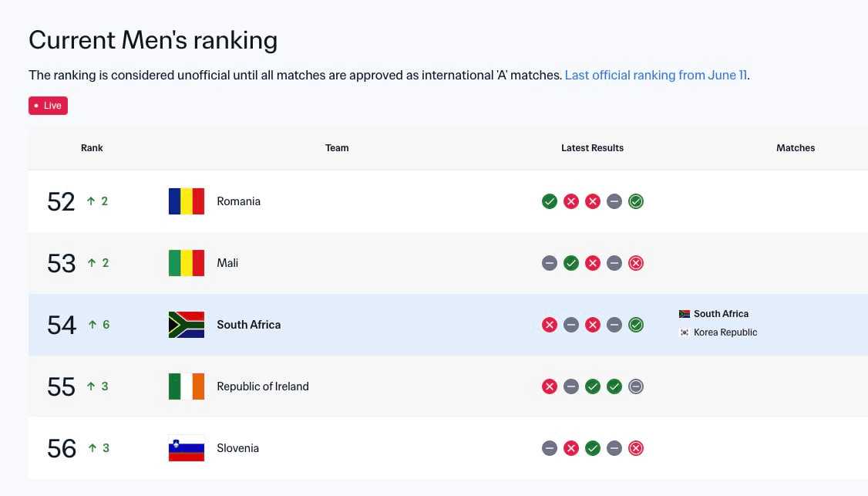
Task: Open the Korea Republic match entry
Action: coord(725,332)
